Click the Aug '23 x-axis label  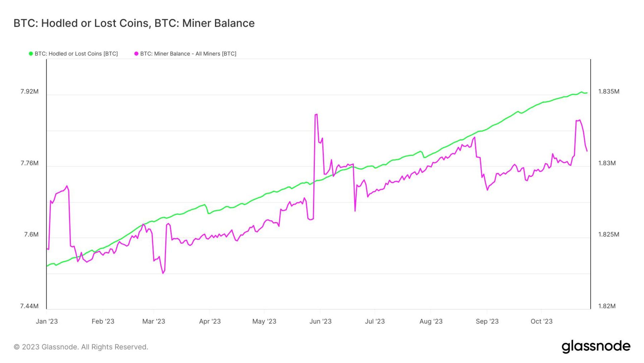tap(431, 321)
